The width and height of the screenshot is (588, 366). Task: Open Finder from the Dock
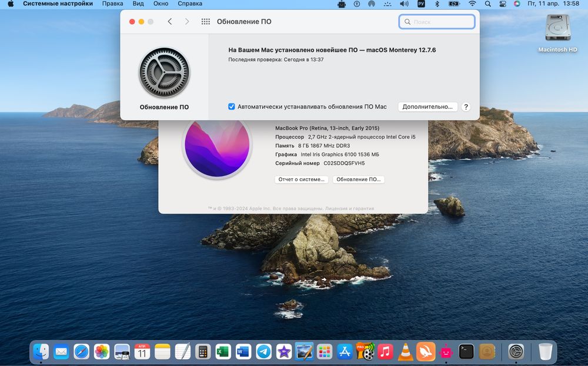[41, 352]
